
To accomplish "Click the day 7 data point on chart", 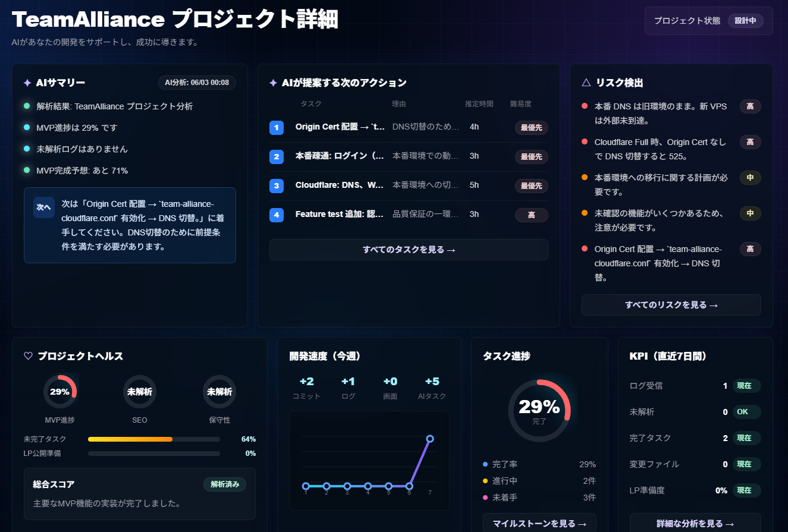I will (x=430, y=439).
